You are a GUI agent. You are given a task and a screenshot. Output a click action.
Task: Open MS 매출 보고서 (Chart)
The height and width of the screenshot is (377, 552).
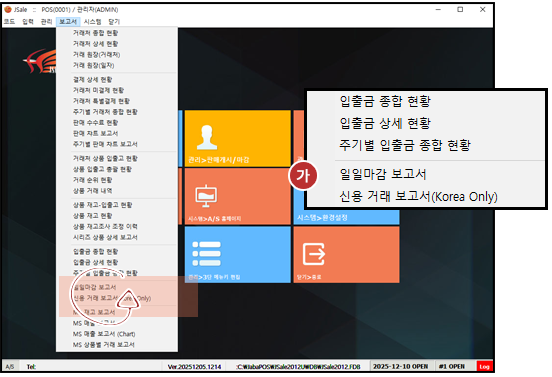(104, 334)
